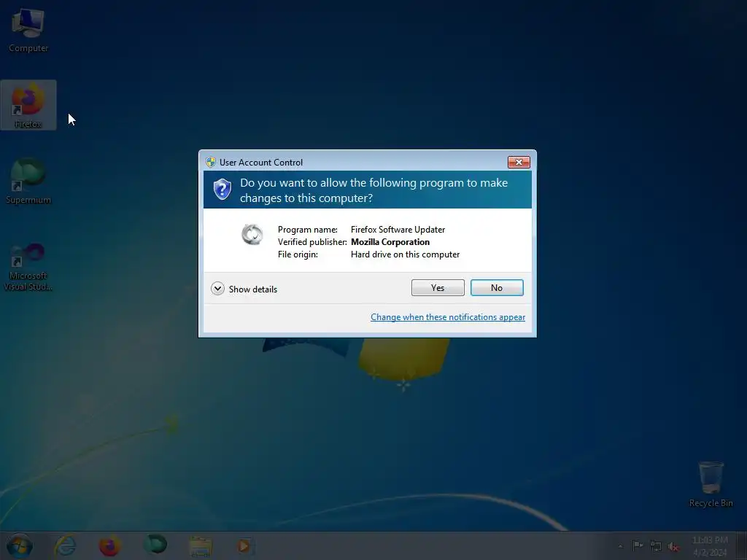Open Supermium from the taskbar
Viewport: 747px width, 560px height.
coord(155,545)
